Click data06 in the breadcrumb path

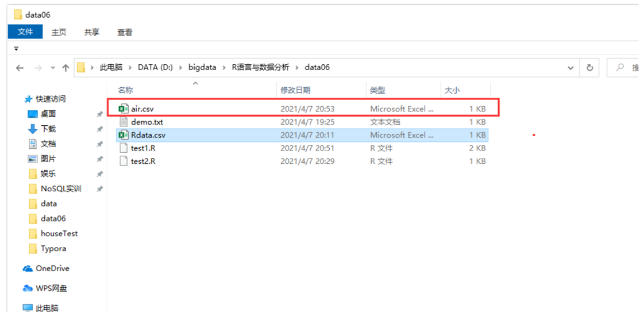(317, 68)
